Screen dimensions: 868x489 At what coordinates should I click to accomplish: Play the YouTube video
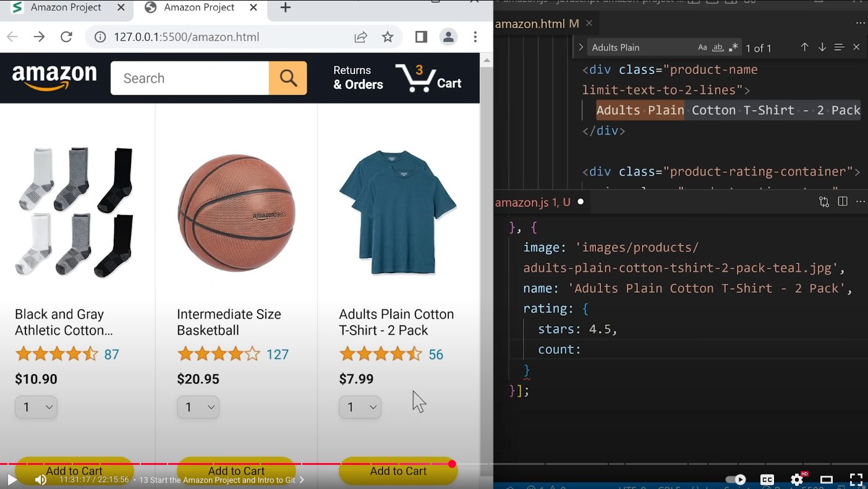[12, 479]
